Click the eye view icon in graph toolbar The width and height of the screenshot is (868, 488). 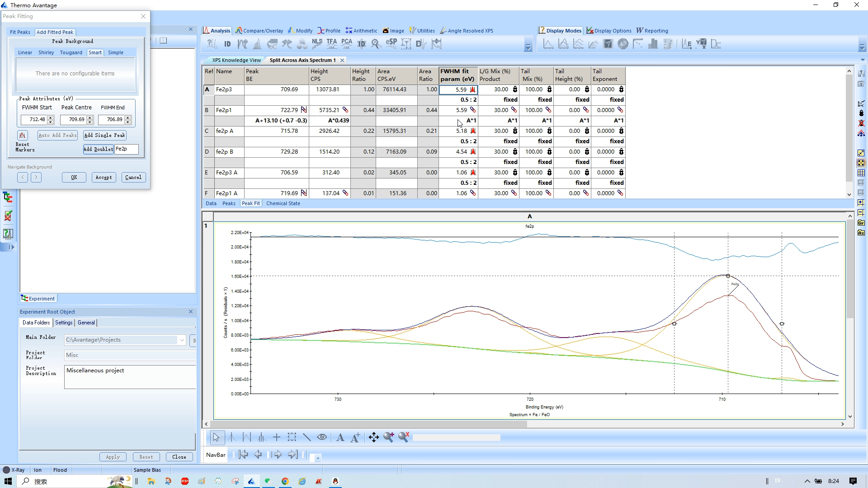322,437
